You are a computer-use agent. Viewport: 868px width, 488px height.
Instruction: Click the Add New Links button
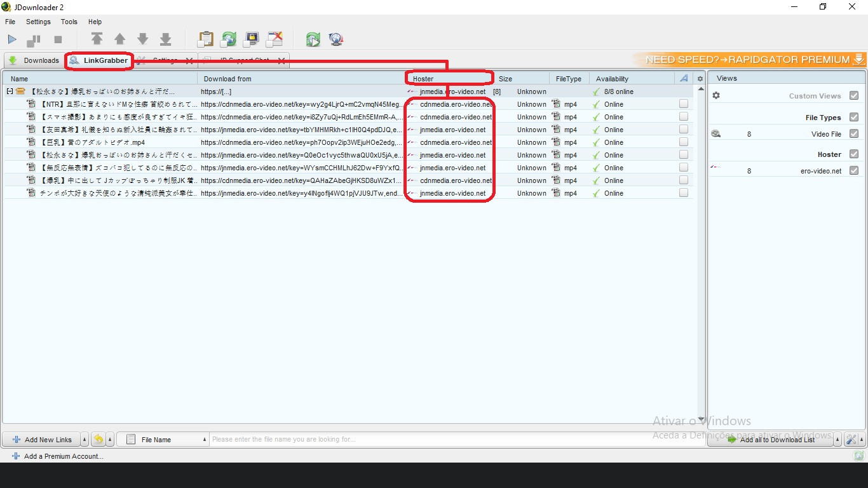tap(42, 440)
